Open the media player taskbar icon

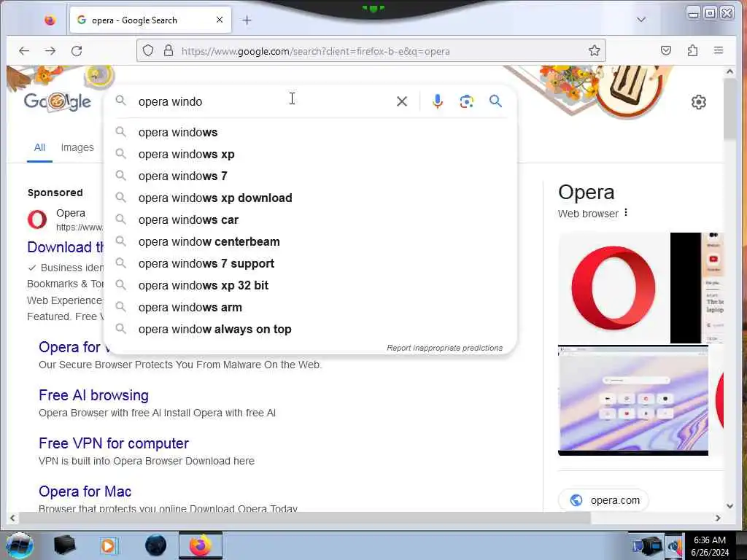click(108, 545)
